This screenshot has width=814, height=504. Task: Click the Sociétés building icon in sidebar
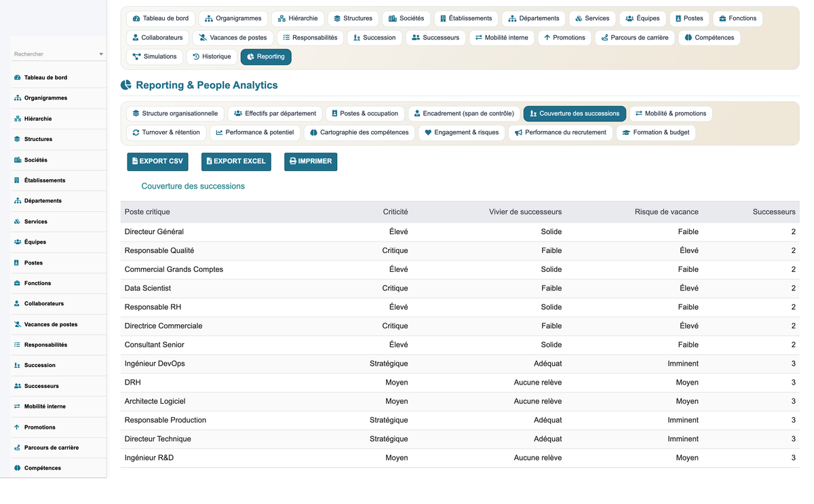click(17, 160)
